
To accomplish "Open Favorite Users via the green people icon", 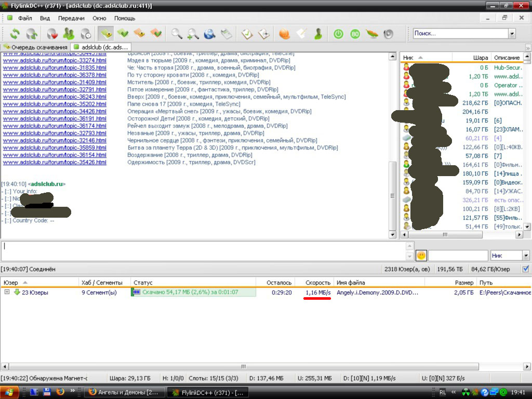I will tap(69, 34).
